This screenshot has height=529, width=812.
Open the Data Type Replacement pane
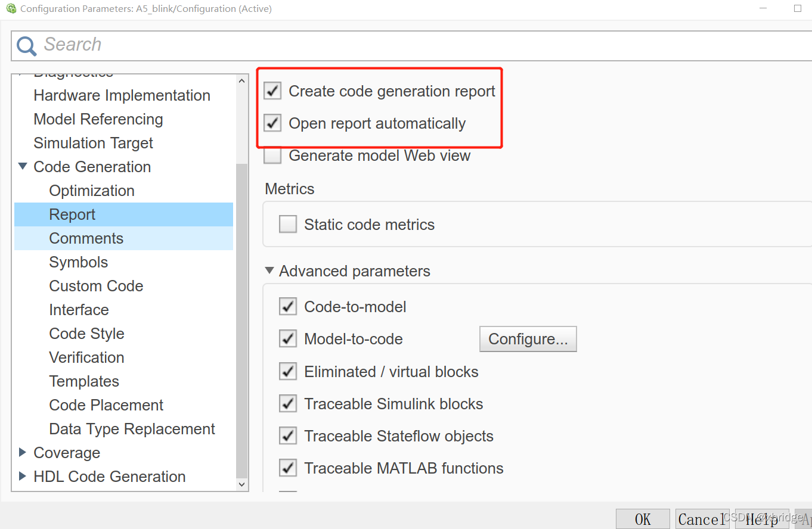point(132,429)
